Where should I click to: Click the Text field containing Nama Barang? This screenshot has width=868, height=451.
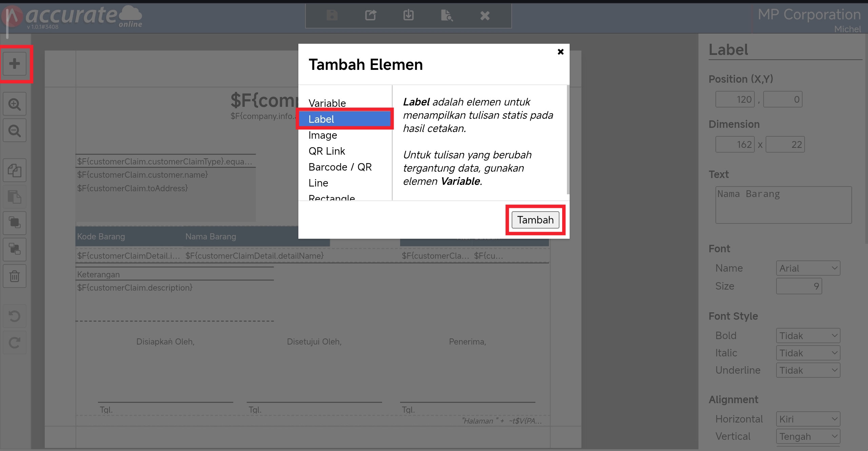pos(783,205)
